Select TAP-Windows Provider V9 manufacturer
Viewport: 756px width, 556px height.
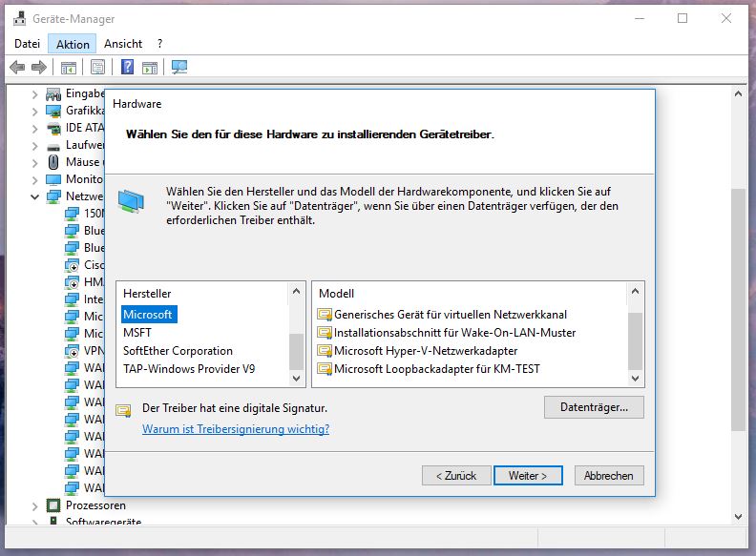pyautogui.click(x=189, y=368)
